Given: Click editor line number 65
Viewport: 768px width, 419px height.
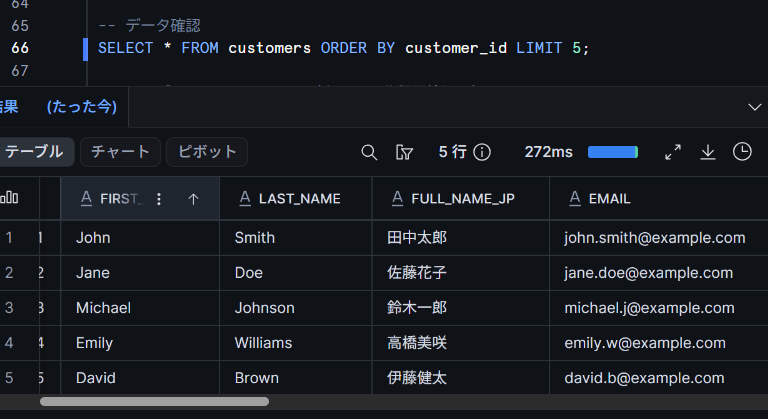Looking at the screenshot, I should pyautogui.click(x=20, y=25).
